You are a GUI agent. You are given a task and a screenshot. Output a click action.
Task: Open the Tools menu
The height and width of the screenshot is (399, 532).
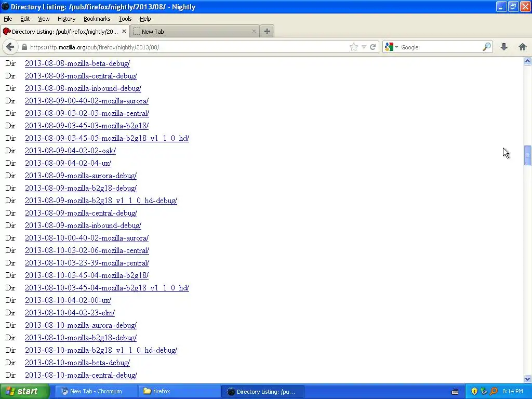pos(125,19)
